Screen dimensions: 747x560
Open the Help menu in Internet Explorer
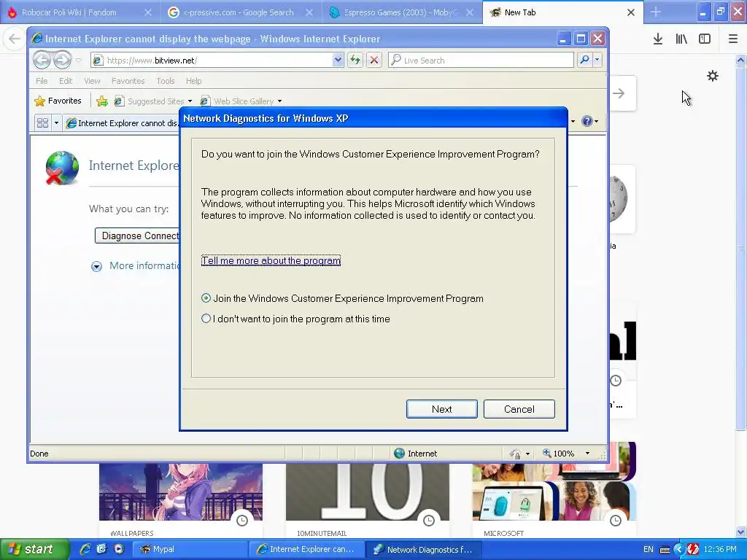coord(193,81)
